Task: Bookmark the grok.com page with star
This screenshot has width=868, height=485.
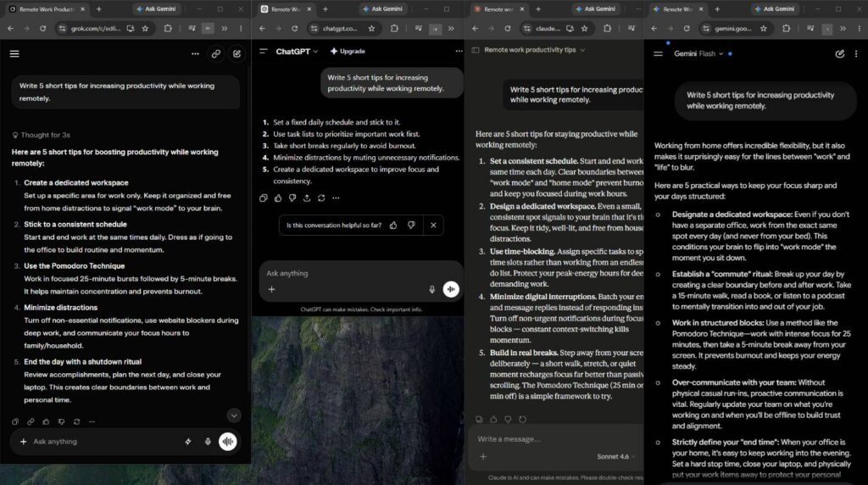Action: point(145,28)
